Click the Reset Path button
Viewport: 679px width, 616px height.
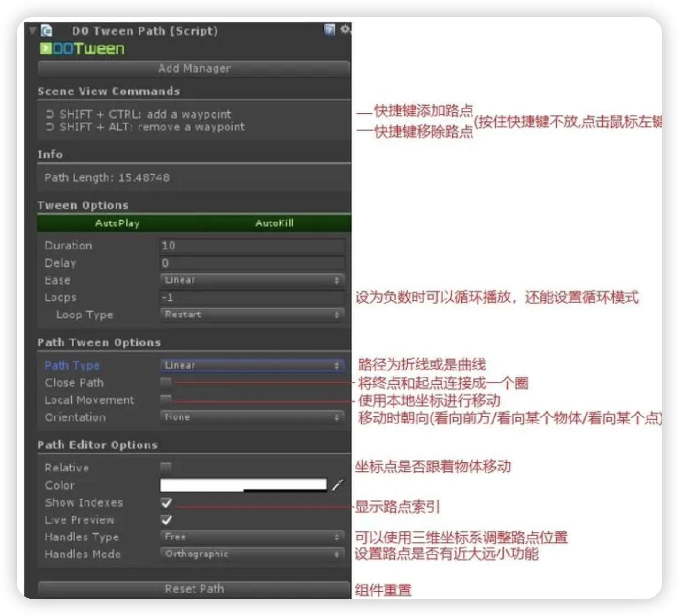[x=194, y=589]
